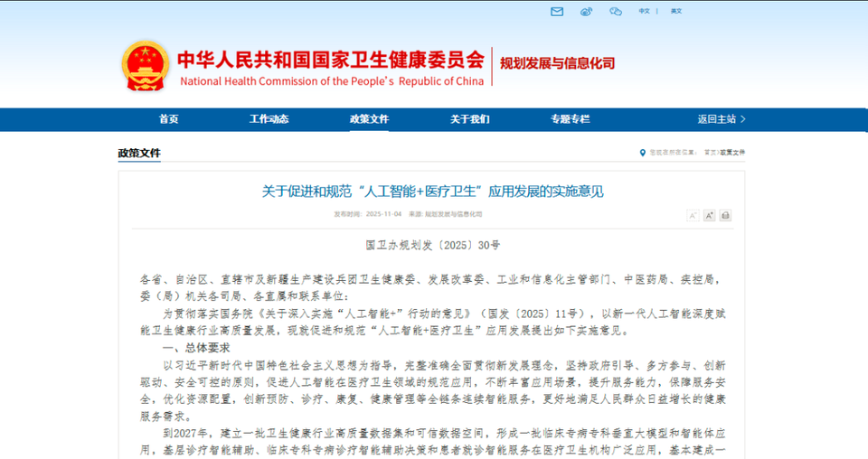
Task: Print the article using printer icon
Action: coord(725,216)
